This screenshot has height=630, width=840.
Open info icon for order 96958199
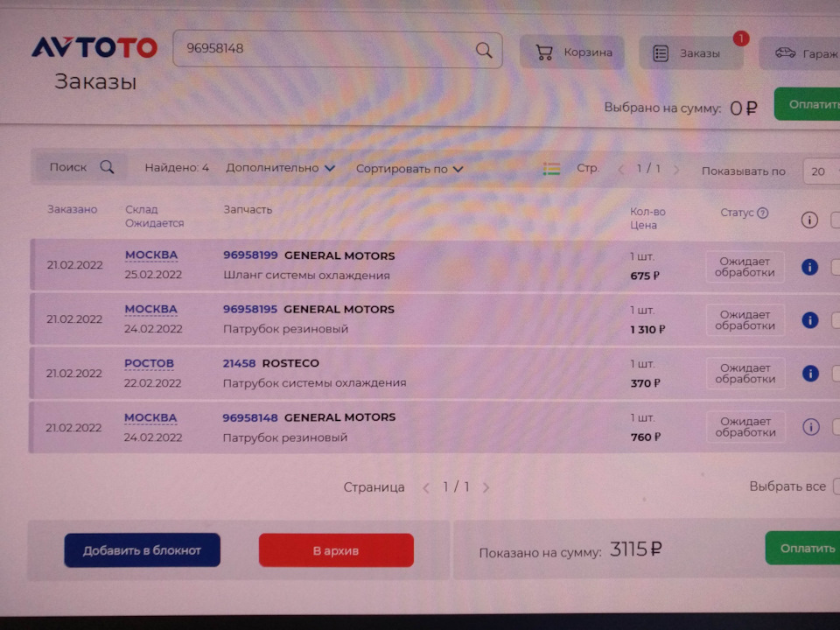coord(809,265)
